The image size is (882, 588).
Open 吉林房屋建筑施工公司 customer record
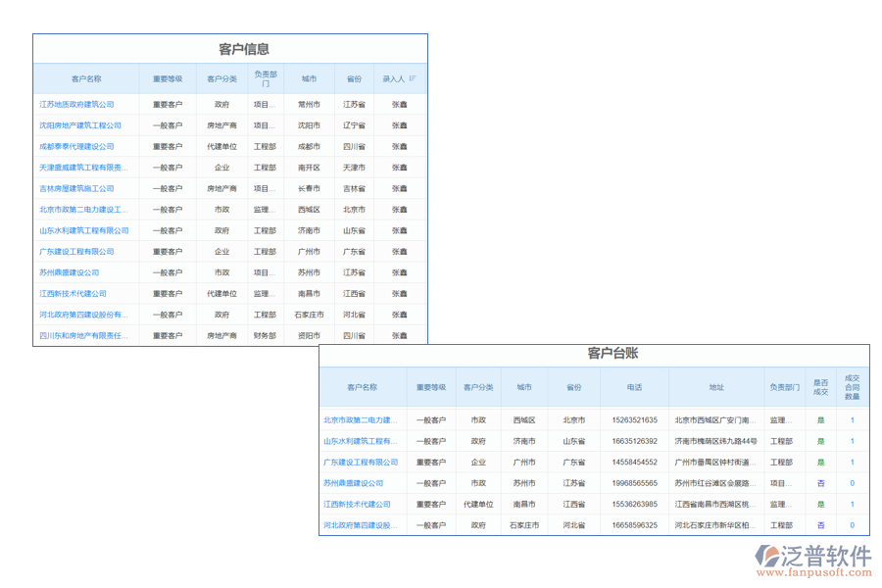(x=77, y=187)
